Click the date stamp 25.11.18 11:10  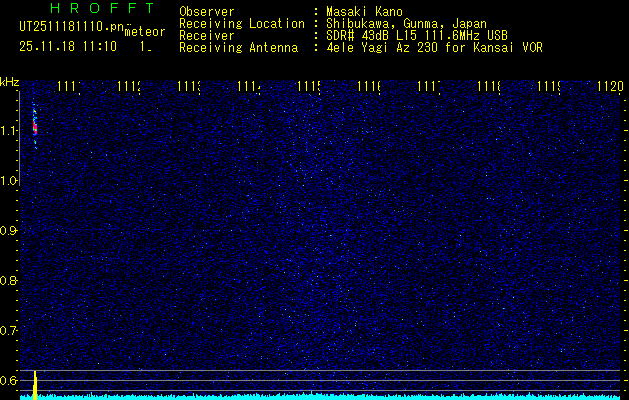[68, 47]
